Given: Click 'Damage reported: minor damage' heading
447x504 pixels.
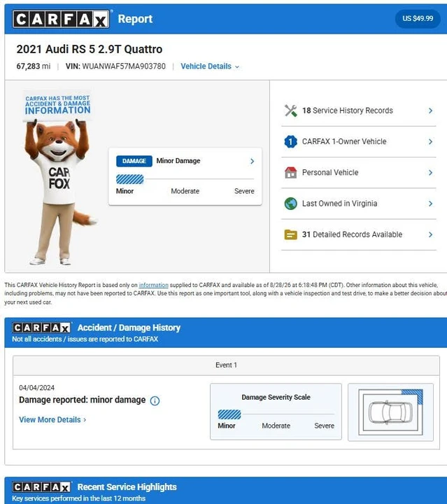Looking at the screenshot, I should pos(83,400).
